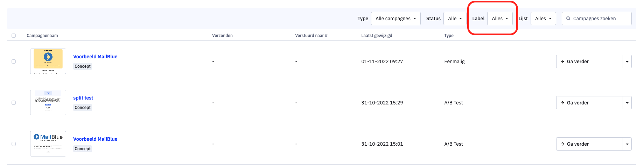644x168 pixels.
Task: Open the split test campaign link
Action: [83, 98]
